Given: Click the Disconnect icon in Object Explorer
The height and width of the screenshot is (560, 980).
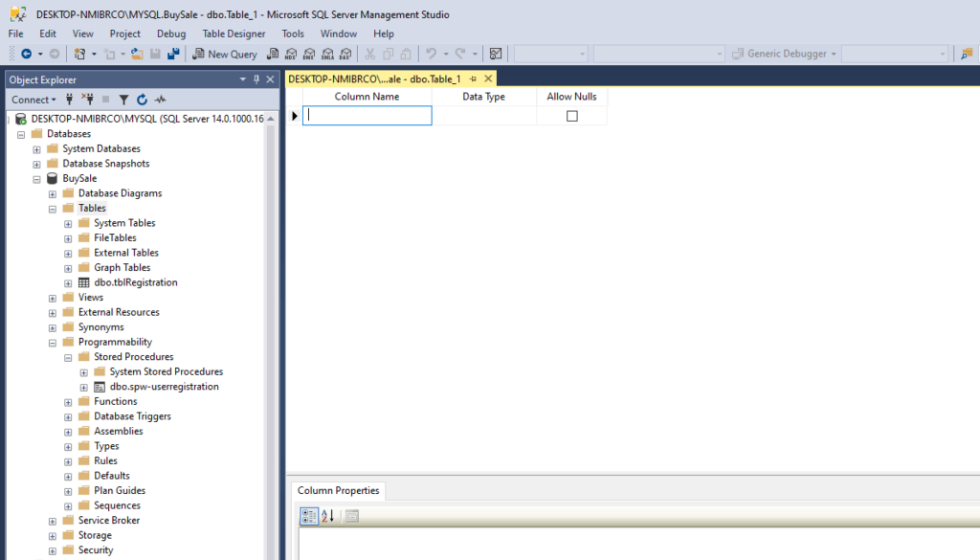Looking at the screenshot, I should (x=89, y=100).
